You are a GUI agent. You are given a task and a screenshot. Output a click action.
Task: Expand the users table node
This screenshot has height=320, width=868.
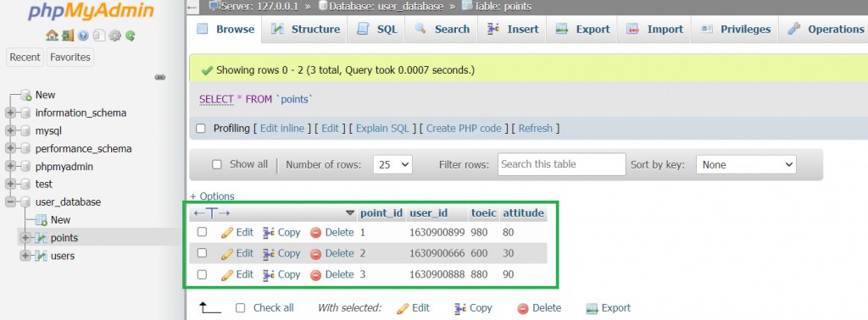pyautogui.click(x=25, y=256)
